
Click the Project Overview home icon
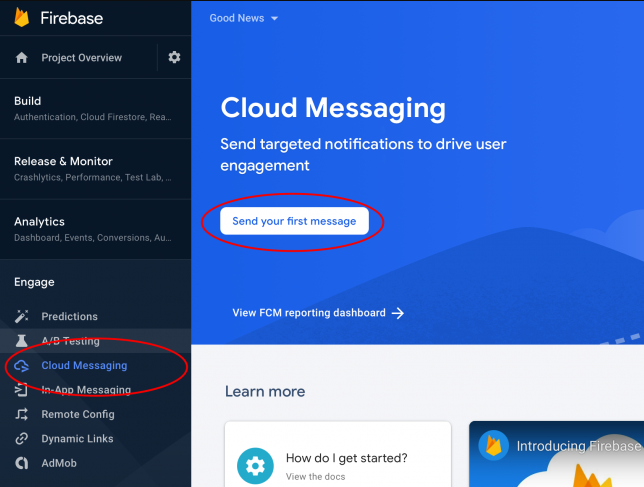coord(21,57)
